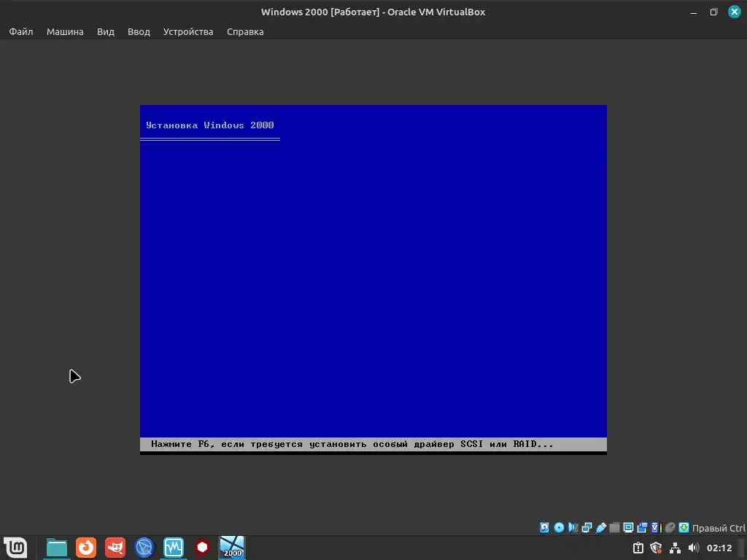Click the shared folders status icon
The width and height of the screenshot is (747, 560).
tap(614, 528)
